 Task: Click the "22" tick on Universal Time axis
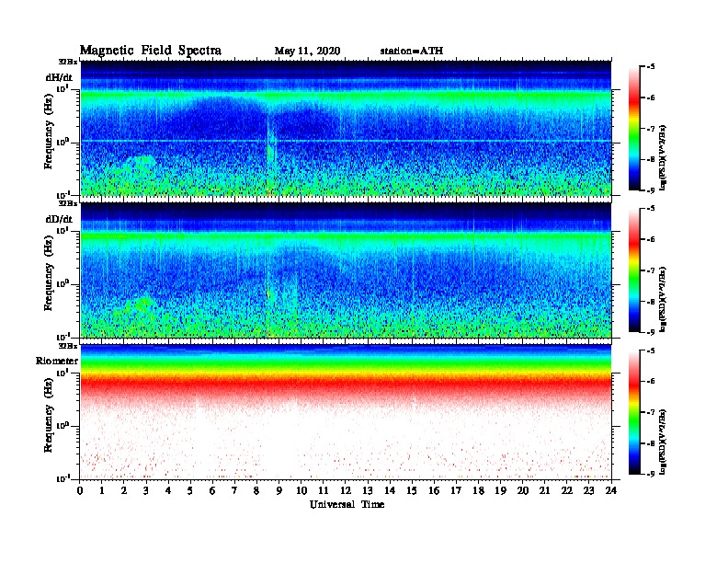click(x=567, y=490)
